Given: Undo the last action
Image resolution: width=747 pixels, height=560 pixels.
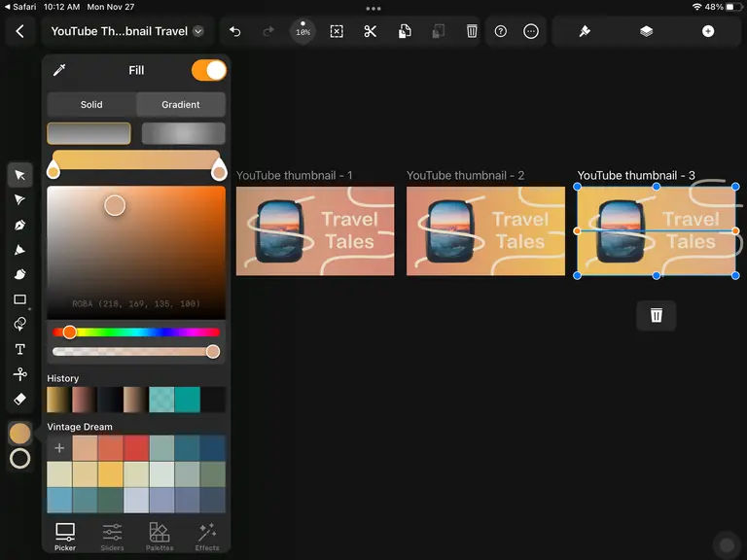Looking at the screenshot, I should [234, 31].
